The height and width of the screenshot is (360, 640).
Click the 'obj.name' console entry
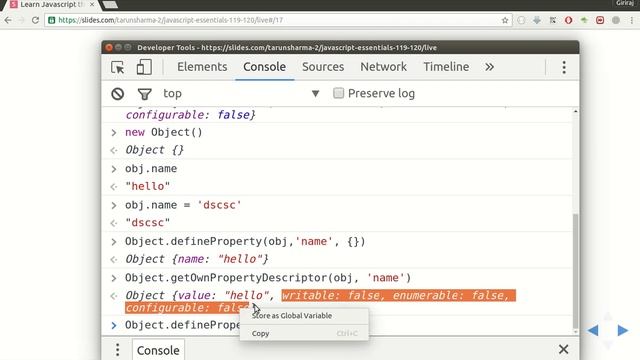pyautogui.click(x=151, y=169)
